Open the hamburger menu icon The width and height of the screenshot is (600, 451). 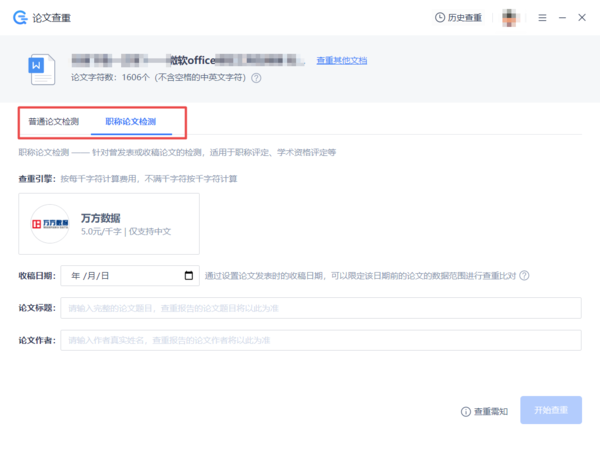click(x=542, y=18)
